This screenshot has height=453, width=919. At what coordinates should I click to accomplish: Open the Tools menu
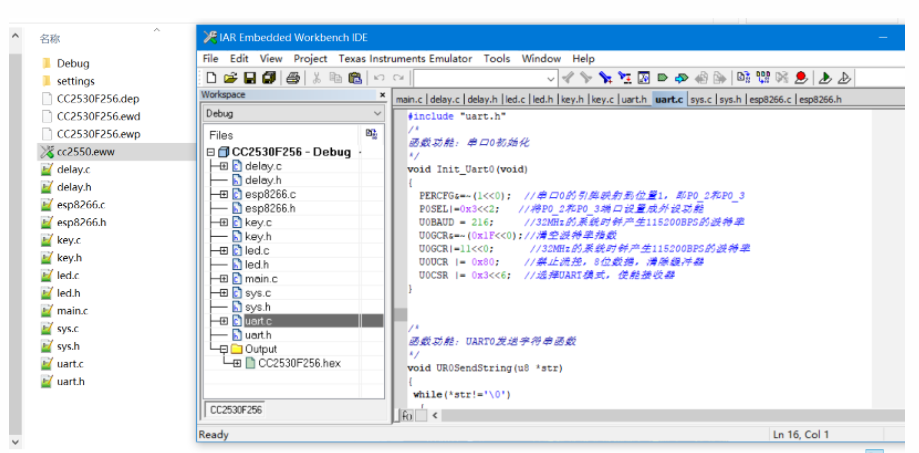tap(497, 59)
